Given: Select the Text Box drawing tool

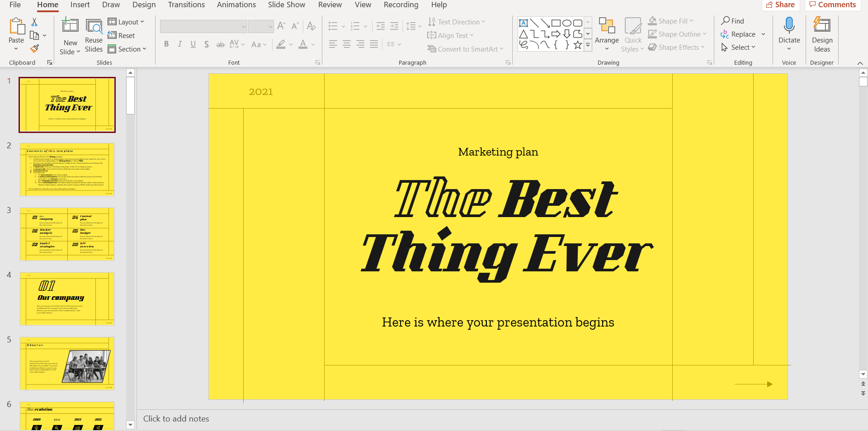Looking at the screenshot, I should click(x=524, y=22).
